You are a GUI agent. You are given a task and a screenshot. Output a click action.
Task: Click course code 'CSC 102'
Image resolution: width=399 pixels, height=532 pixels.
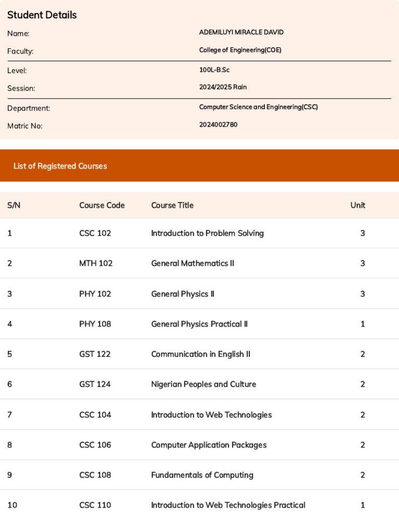coord(95,233)
